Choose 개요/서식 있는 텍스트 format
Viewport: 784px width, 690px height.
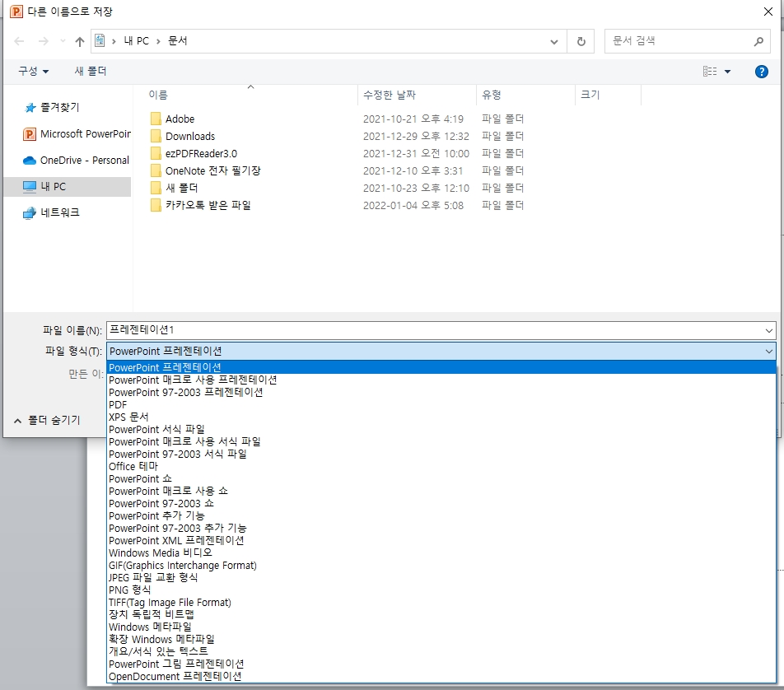(441, 651)
